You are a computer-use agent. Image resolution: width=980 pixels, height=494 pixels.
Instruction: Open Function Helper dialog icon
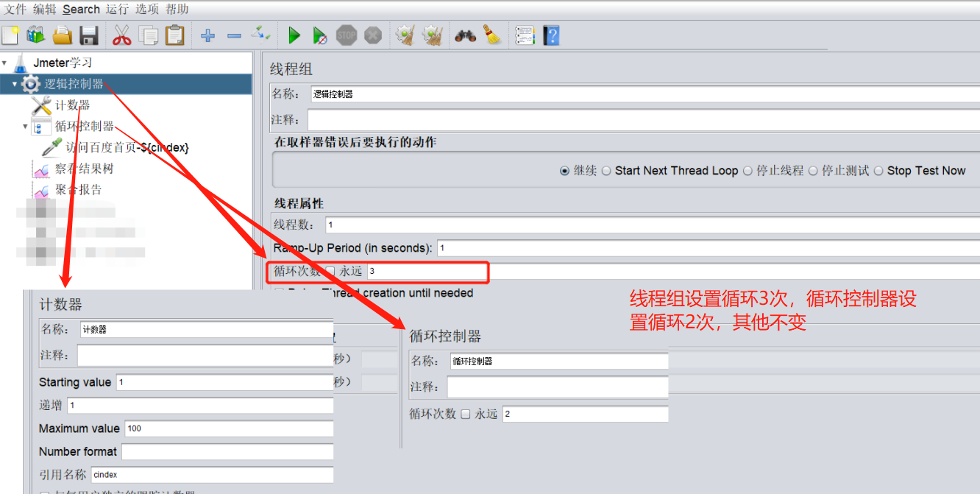click(x=525, y=35)
